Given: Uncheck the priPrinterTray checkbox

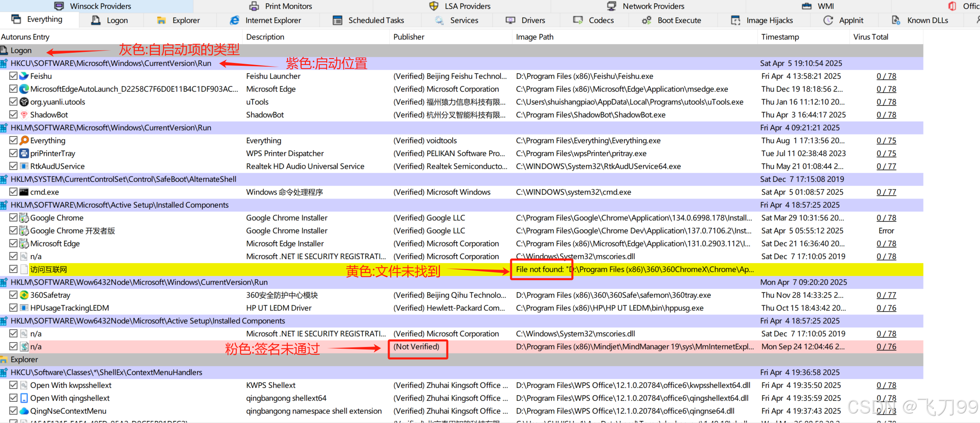Looking at the screenshot, I should tap(13, 153).
